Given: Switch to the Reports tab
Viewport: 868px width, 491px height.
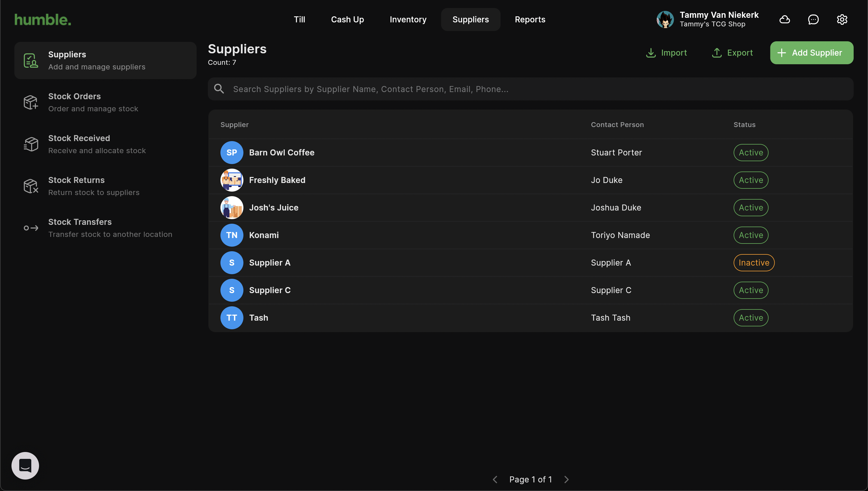Looking at the screenshot, I should coord(530,20).
